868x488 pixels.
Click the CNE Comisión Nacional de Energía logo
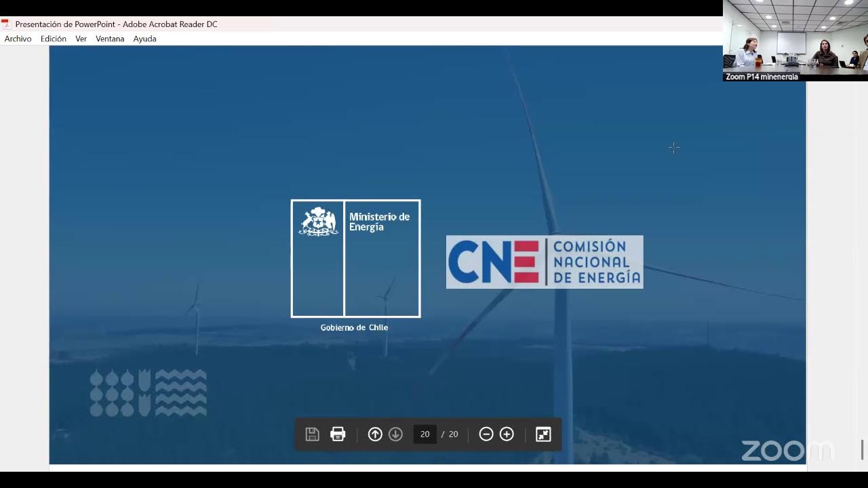coord(545,262)
